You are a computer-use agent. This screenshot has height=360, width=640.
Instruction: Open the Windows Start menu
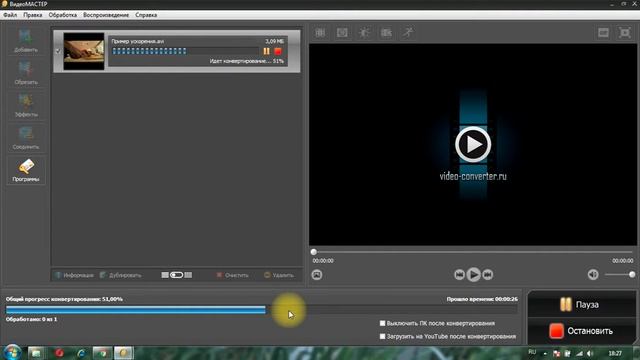tap(12, 353)
